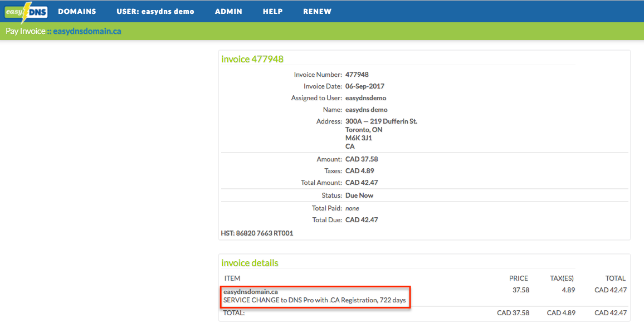Click item price 37.58
Screen dimensions: 644x328
pyautogui.click(x=521, y=290)
